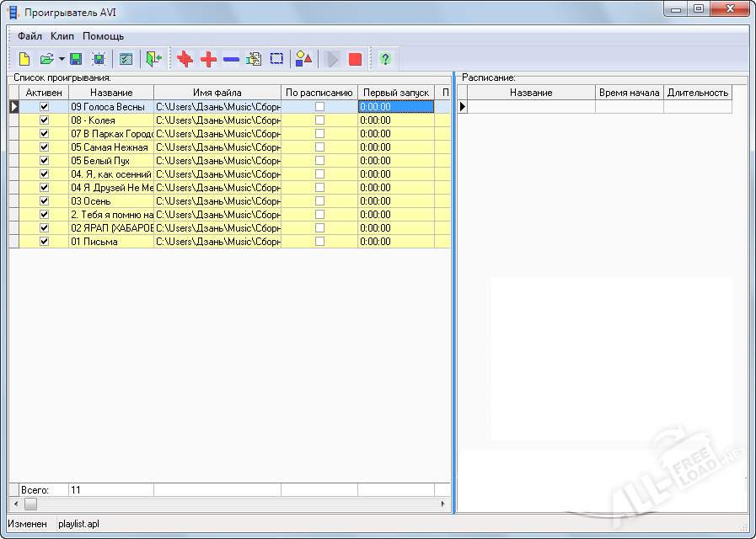Click the colored shapes icon in toolbar
Viewport: 756px width, 539px height.
click(x=303, y=59)
